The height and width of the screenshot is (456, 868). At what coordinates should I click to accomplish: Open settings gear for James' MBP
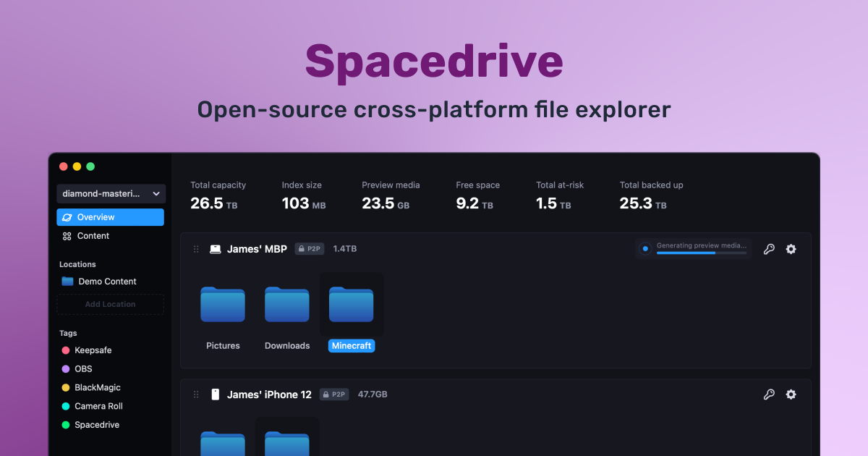[x=791, y=248]
